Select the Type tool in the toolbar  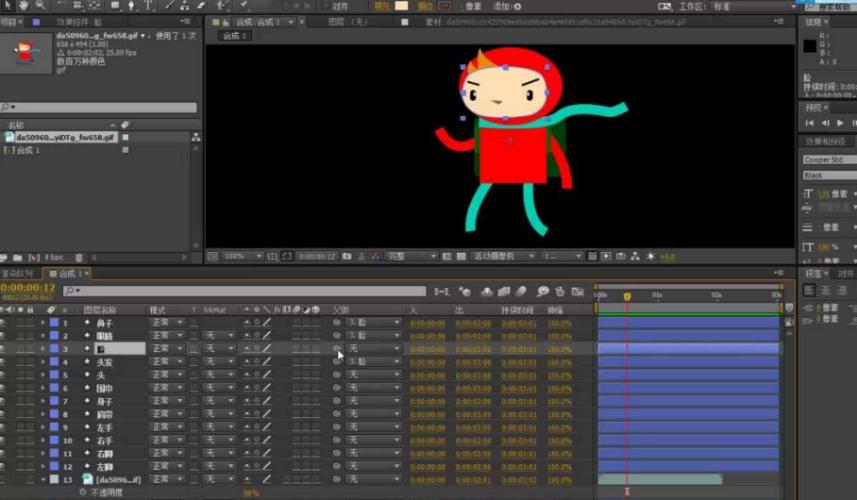(148, 5)
